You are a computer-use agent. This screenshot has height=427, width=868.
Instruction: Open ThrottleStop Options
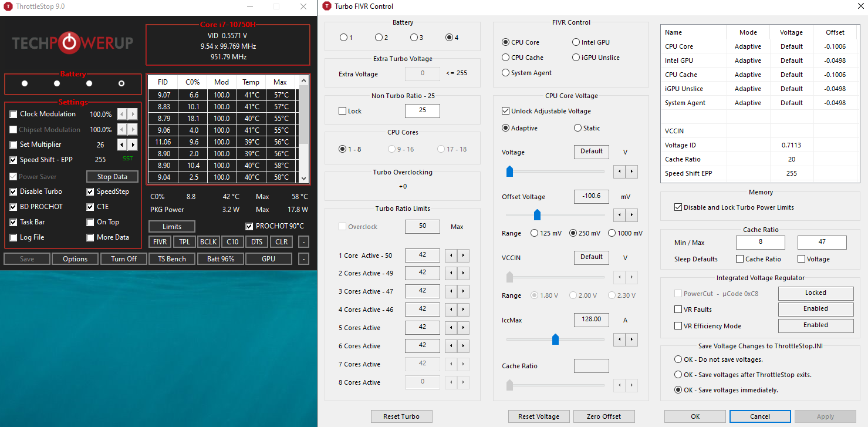click(75, 259)
